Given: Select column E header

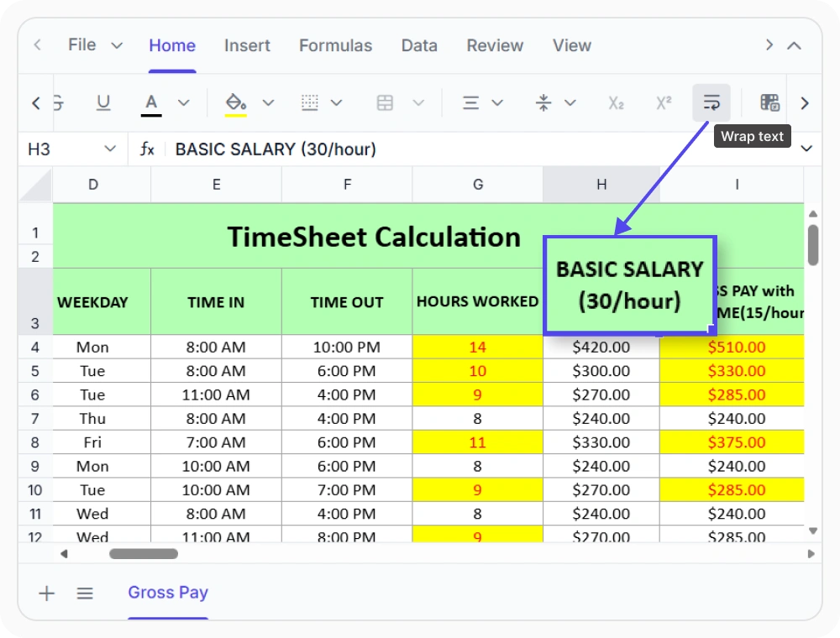Looking at the screenshot, I should [216, 185].
